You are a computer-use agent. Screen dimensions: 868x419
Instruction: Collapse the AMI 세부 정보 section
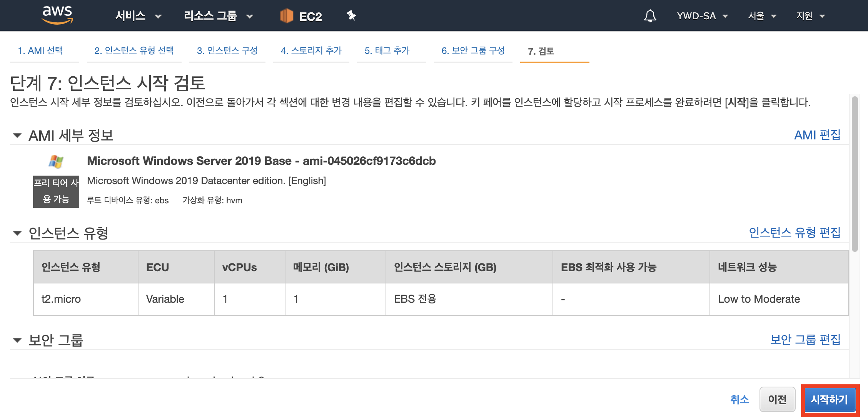click(x=17, y=135)
